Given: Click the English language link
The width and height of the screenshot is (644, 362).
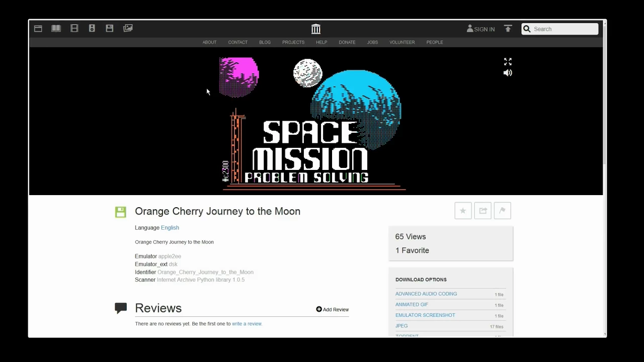Looking at the screenshot, I should tap(170, 228).
